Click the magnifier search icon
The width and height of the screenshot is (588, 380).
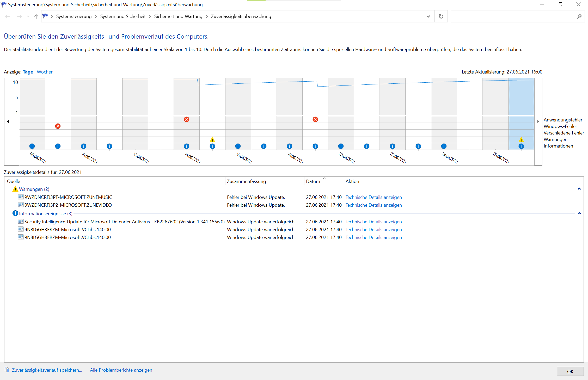coord(579,16)
